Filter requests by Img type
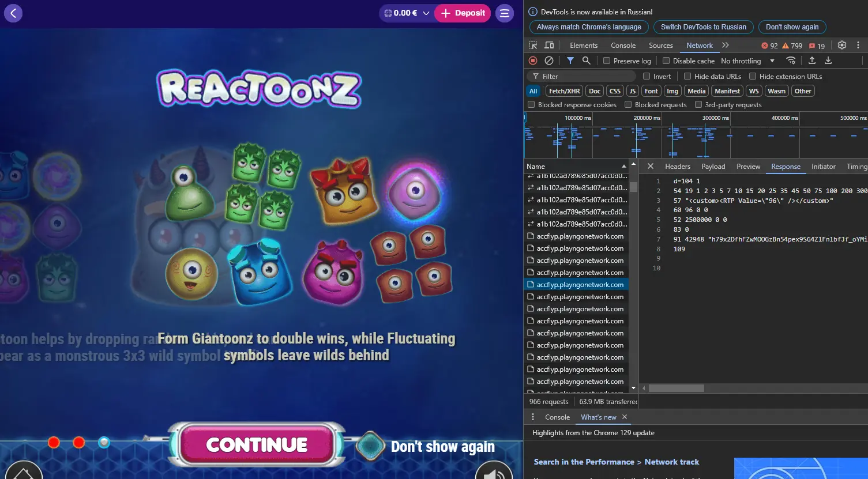This screenshot has width=868, height=479. (x=672, y=91)
